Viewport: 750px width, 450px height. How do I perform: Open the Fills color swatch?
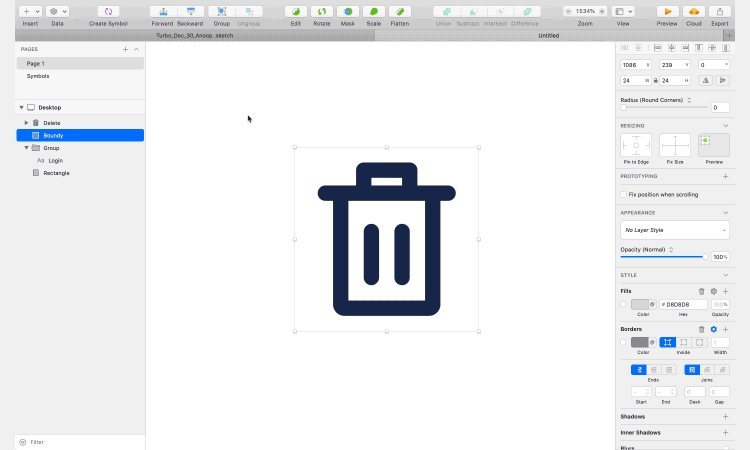(x=640, y=304)
